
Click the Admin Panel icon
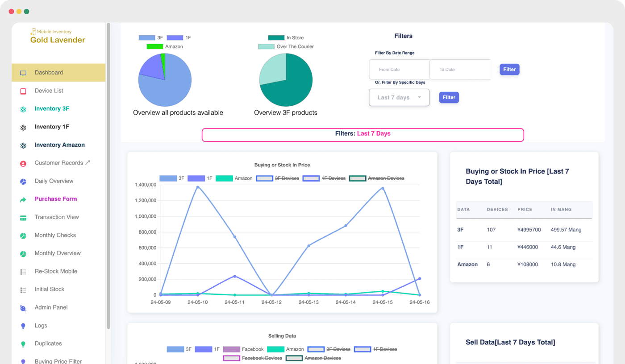click(x=23, y=308)
